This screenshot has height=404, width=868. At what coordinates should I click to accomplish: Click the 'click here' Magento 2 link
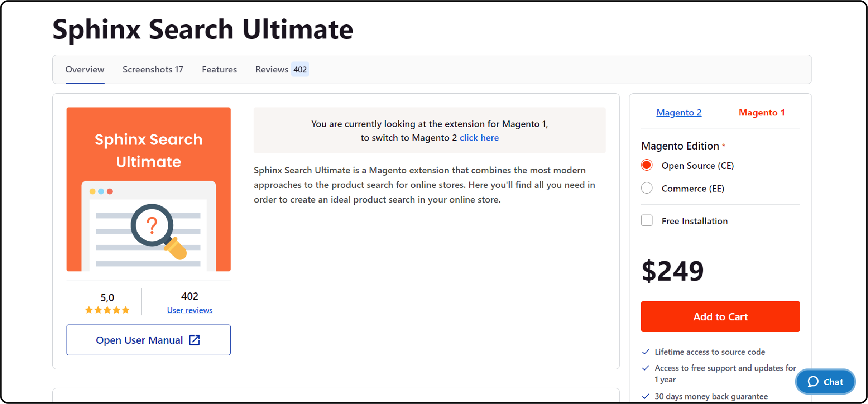pos(479,138)
